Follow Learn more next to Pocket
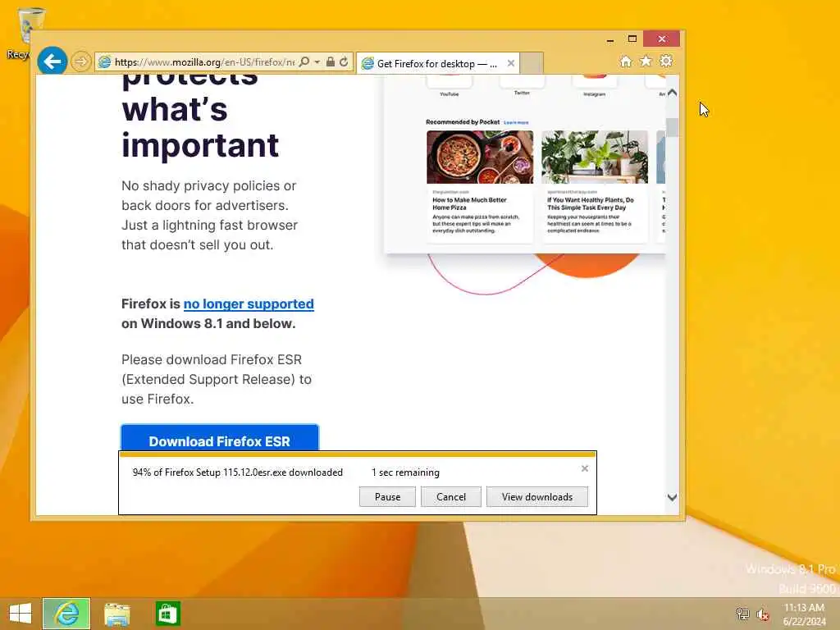This screenshot has height=630, width=840. [x=516, y=123]
